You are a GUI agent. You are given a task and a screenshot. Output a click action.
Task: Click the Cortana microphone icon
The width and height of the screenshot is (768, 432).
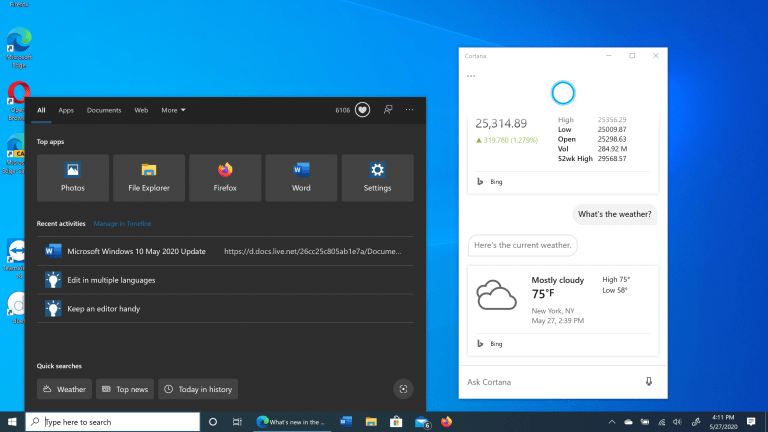[x=648, y=382]
